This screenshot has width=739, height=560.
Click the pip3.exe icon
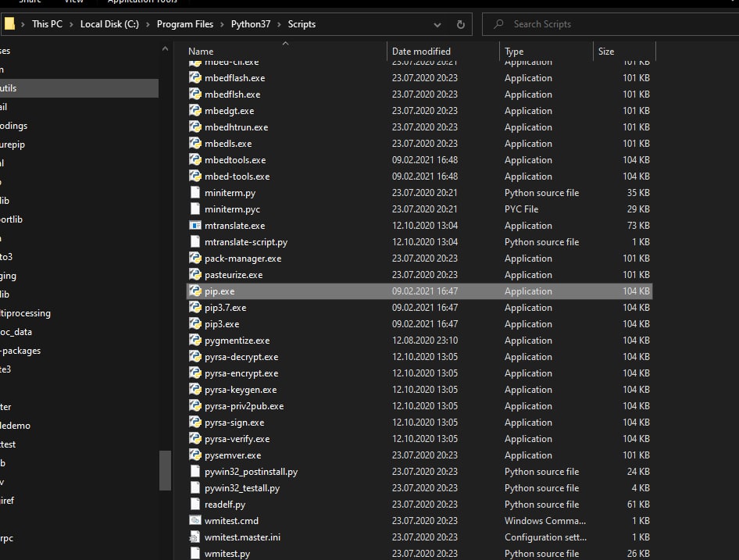click(195, 324)
